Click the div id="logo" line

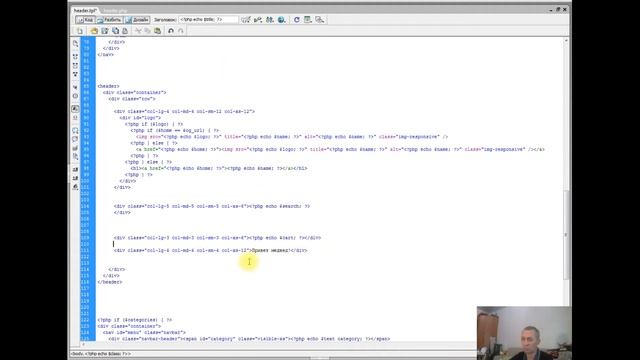pos(140,118)
